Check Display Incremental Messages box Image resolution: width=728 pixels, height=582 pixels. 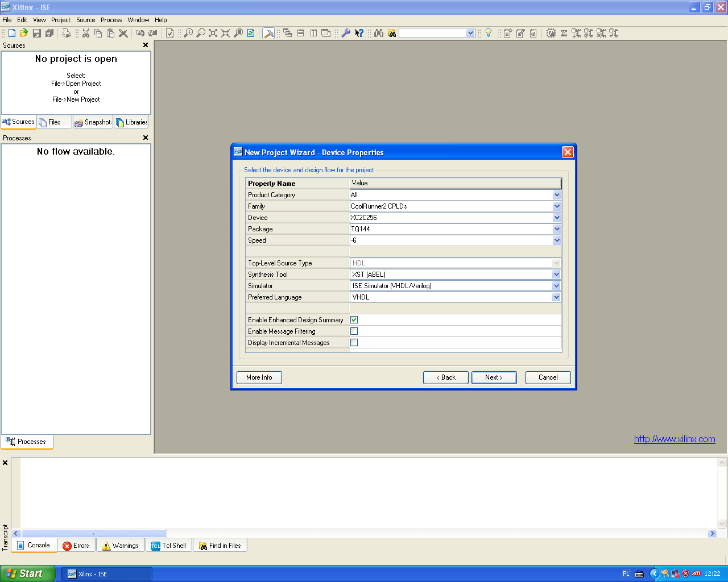click(354, 343)
